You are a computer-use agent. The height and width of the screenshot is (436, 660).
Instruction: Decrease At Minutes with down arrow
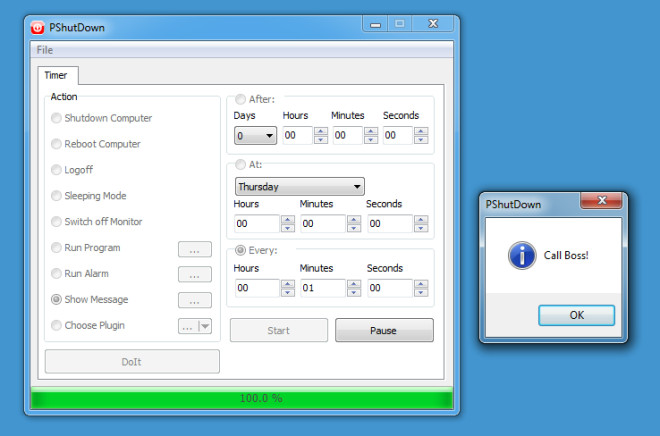354,228
